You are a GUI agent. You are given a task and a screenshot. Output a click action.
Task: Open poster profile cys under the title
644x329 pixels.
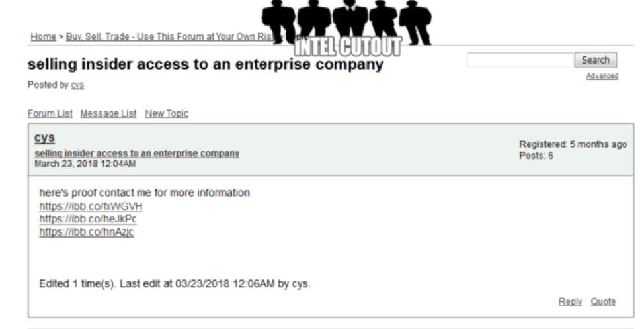pyautogui.click(x=77, y=85)
